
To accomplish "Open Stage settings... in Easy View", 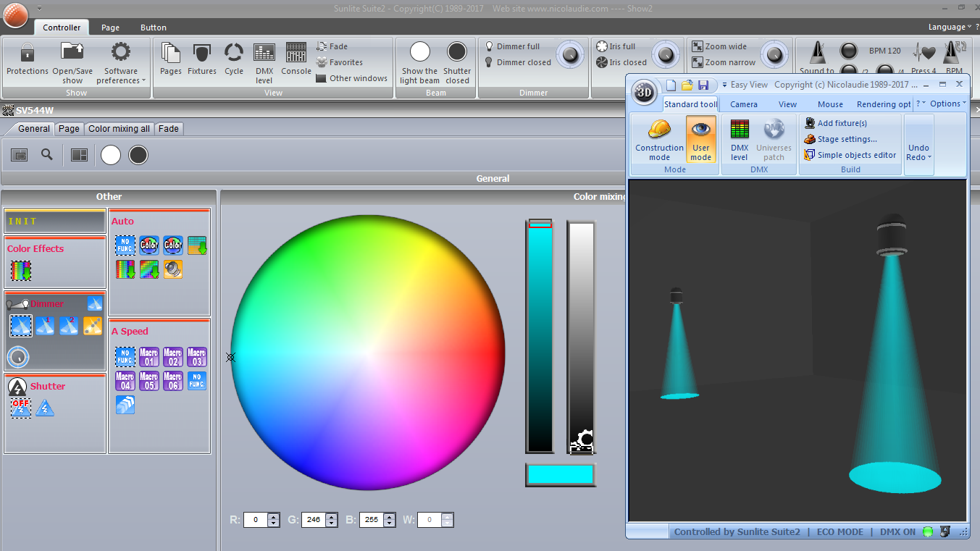I will 840,139.
